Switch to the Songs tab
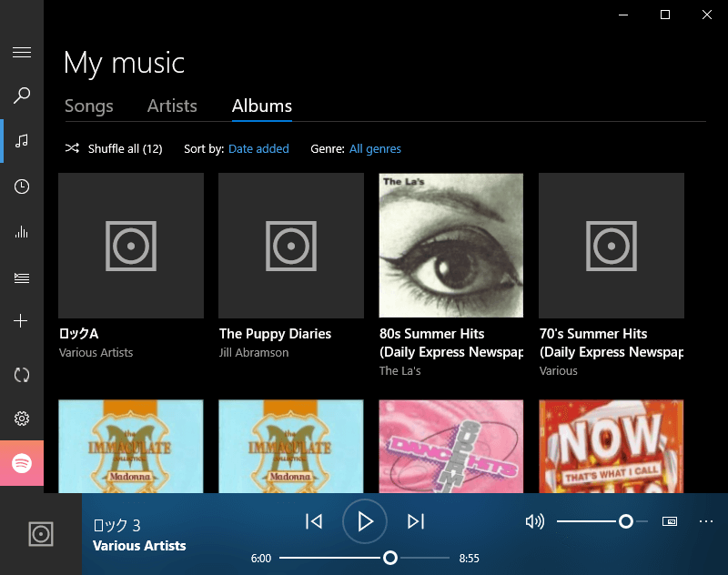The height and width of the screenshot is (575, 728). click(x=88, y=106)
